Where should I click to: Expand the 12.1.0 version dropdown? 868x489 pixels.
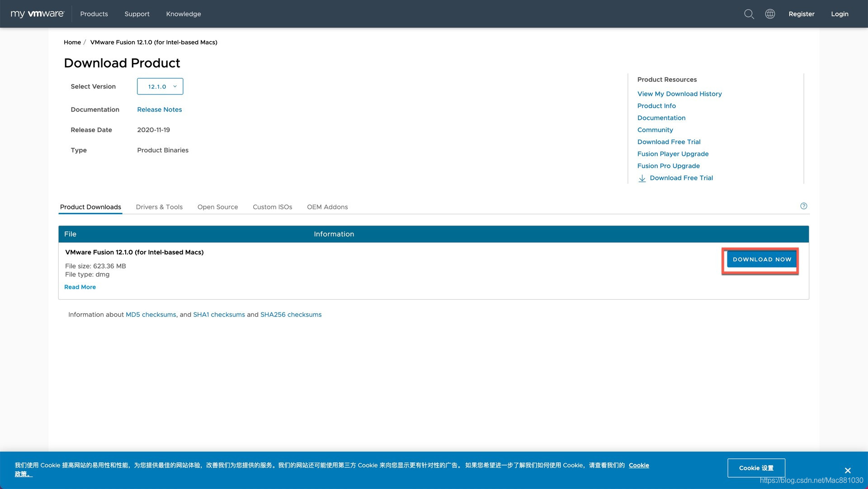coord(160,86)
